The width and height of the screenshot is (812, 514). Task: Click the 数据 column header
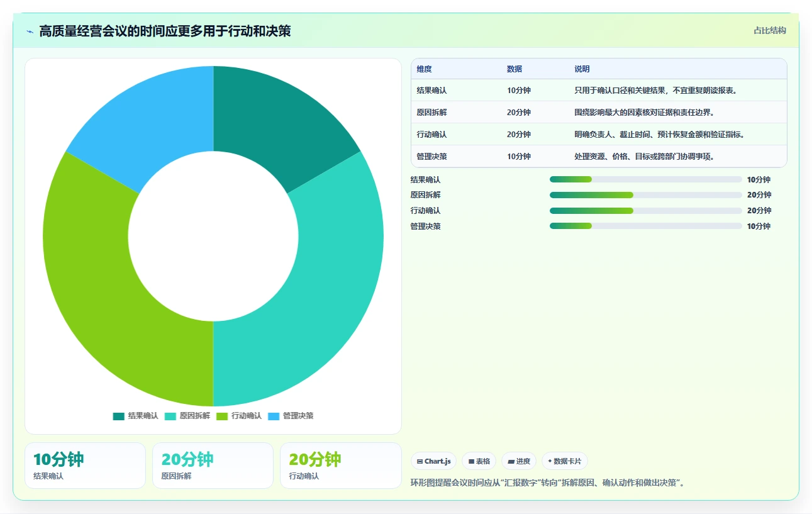tap(514, 69)
